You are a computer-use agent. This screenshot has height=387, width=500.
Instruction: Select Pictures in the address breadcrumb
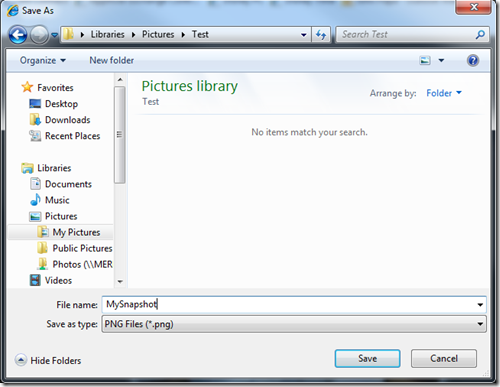pos(158,34)
